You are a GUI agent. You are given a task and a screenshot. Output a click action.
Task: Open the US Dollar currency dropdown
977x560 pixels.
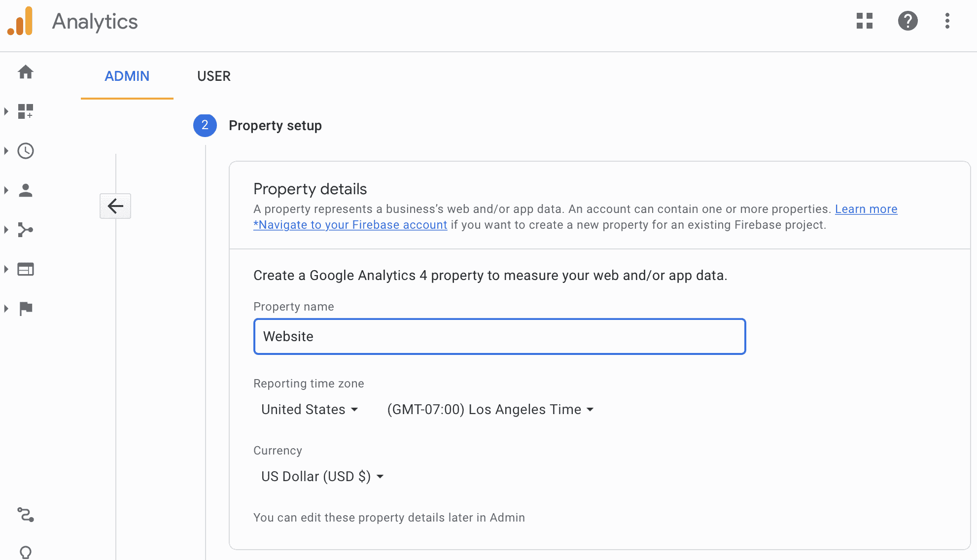[322, 477]
